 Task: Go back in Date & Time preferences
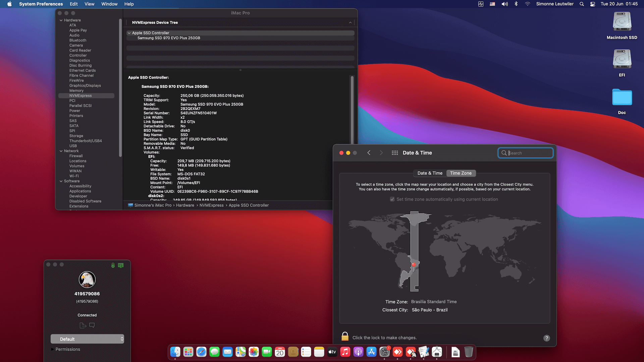pos(369,153)
